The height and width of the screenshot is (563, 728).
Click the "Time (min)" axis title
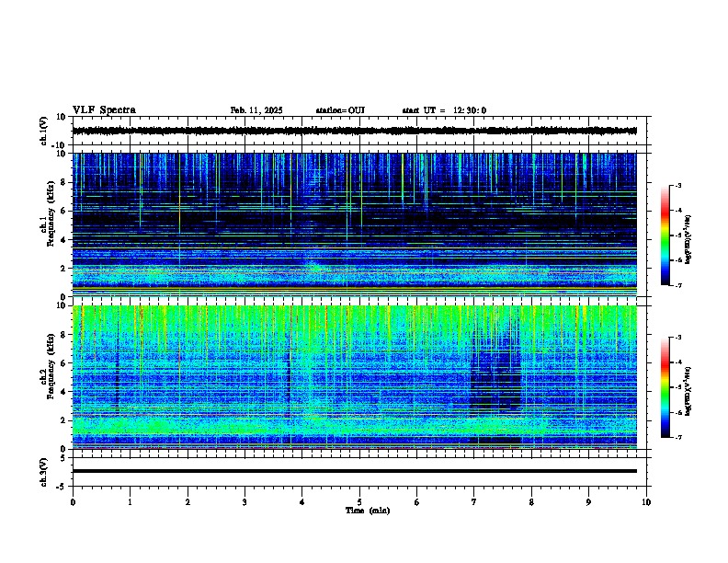(368, 511)
